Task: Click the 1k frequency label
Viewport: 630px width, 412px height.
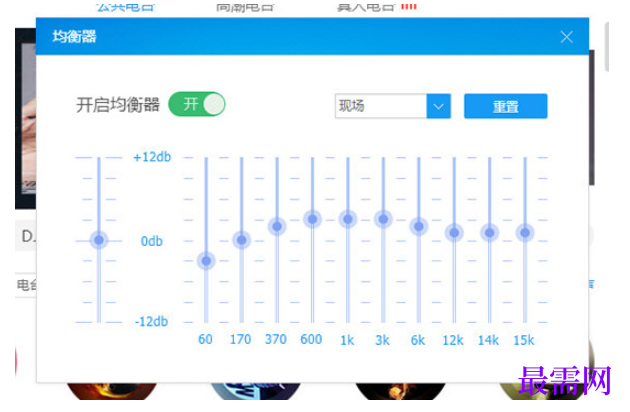Action: 347,340
